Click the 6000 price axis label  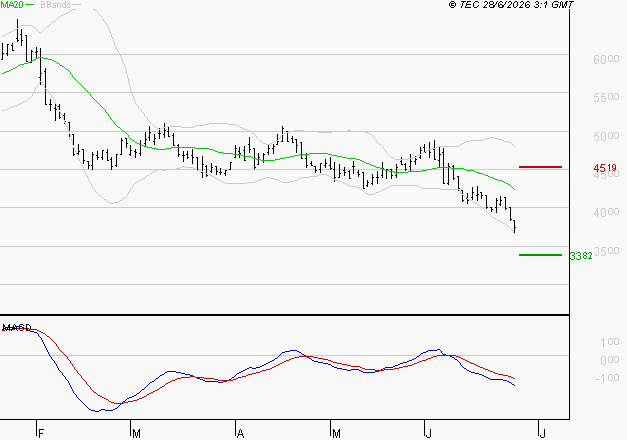pos(606,59)
